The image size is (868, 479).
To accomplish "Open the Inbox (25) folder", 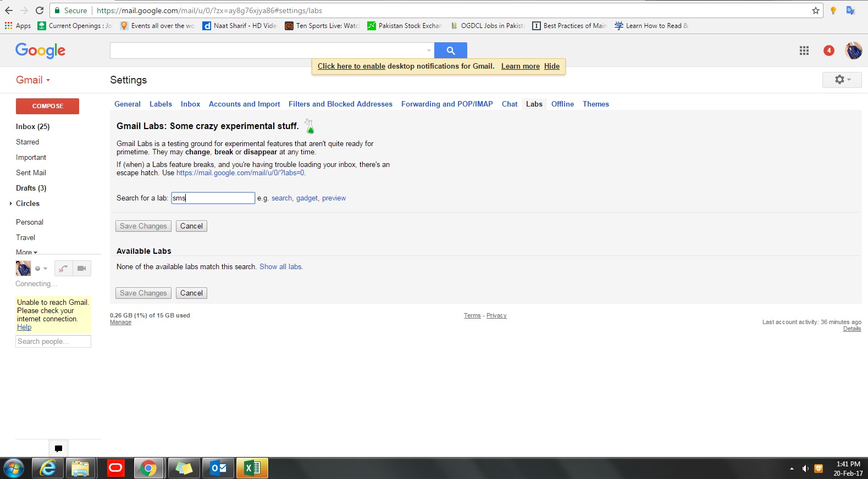I will pos(33,127).
